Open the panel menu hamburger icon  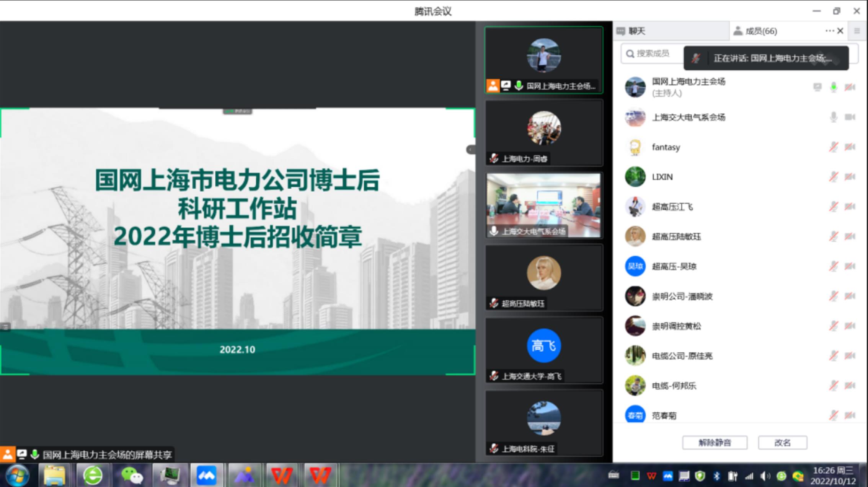[857, 31]
